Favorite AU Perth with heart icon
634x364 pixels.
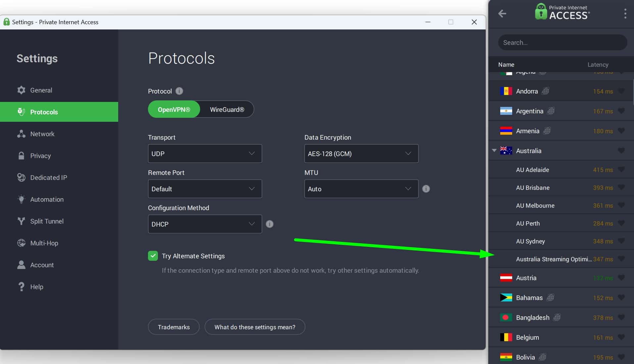click(x=621, y=223)
